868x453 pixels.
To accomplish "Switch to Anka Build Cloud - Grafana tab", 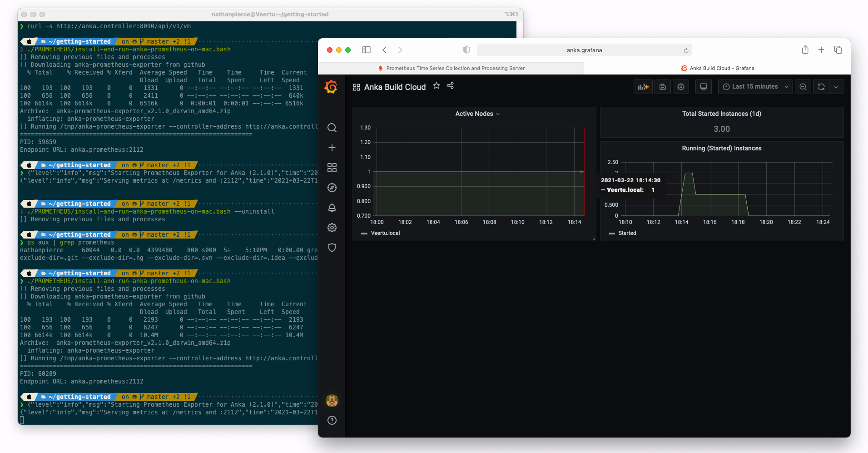I will 717,68.
